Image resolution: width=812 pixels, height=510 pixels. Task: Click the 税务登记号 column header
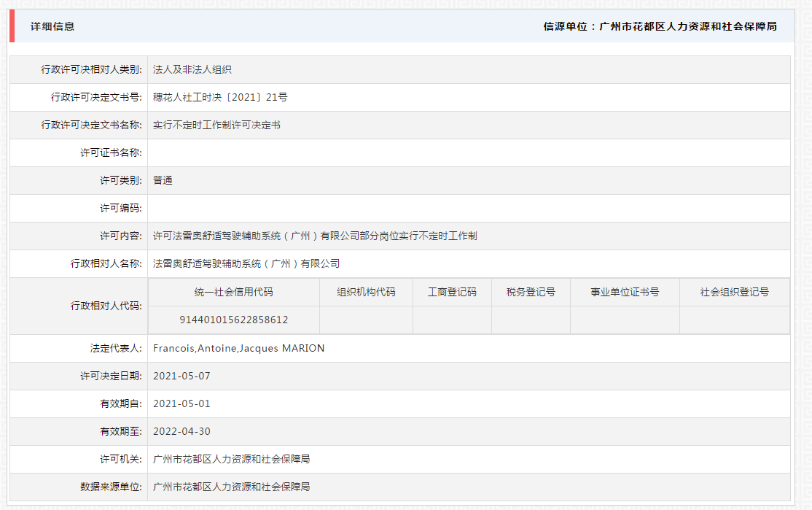pos(531,293)
